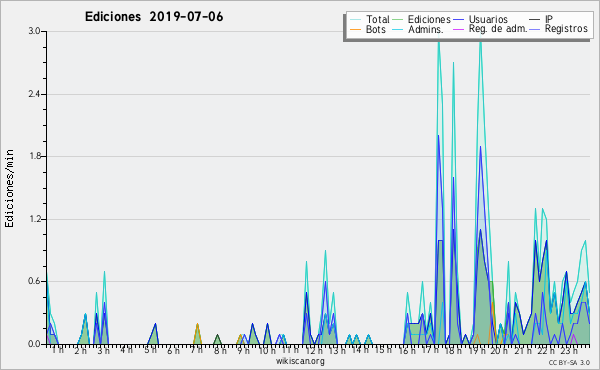Click the 18 h tick label

(453, 350)
